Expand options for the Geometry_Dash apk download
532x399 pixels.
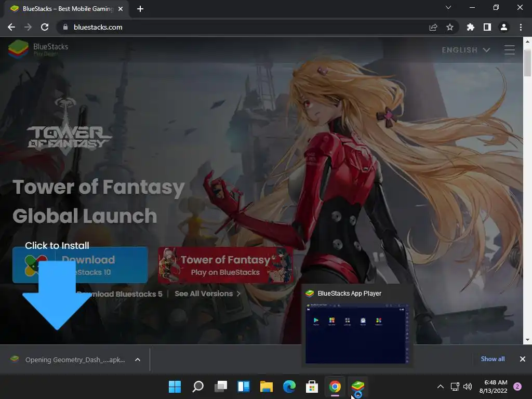coord(138,360)
